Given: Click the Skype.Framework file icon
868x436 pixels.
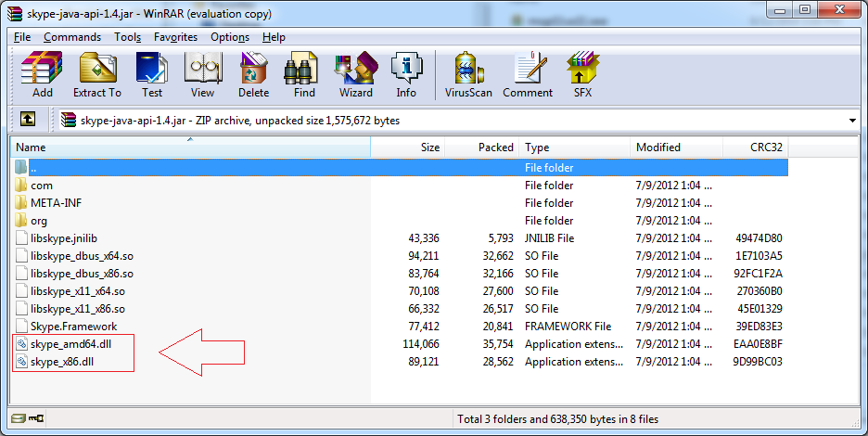Looking at the screenshot, I should click(x=21, y=327).
